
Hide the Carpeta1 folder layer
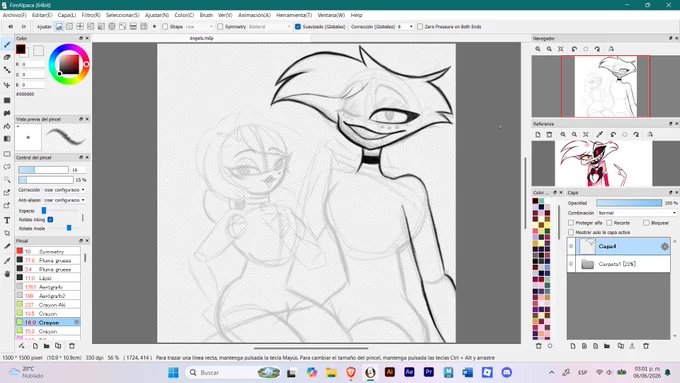click(x=571, y=264)
